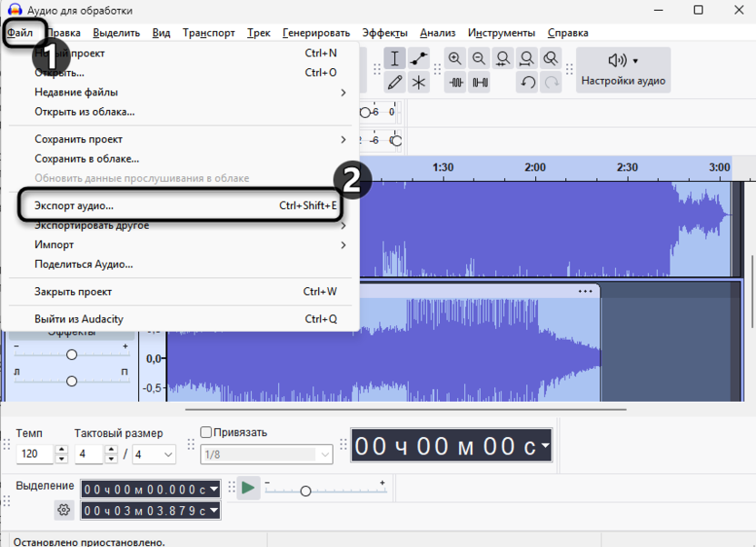The height and width of the screenshot is (547, 756).
Task: Click the Trim audio outside selection icon
Action: (x=455, y=83)
